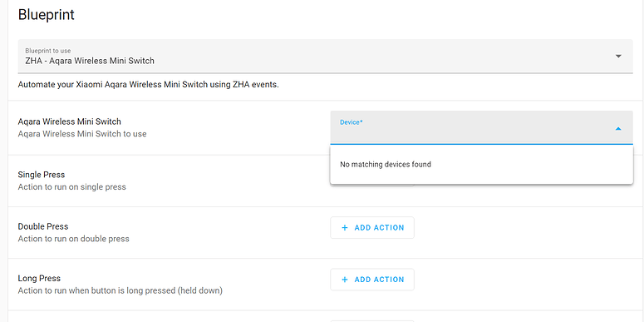
Task: Click the plus icon in Long Press button
Action: point(345,280)
